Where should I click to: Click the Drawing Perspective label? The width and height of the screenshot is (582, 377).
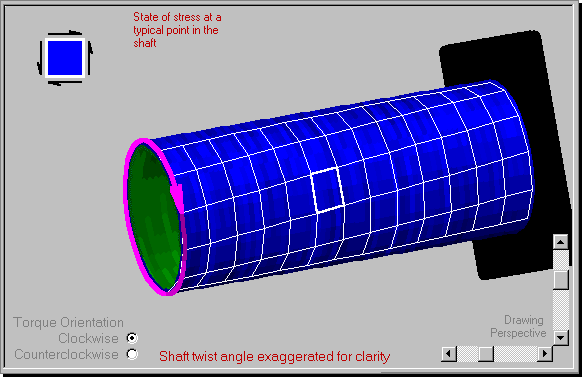(x=519, y=327)
